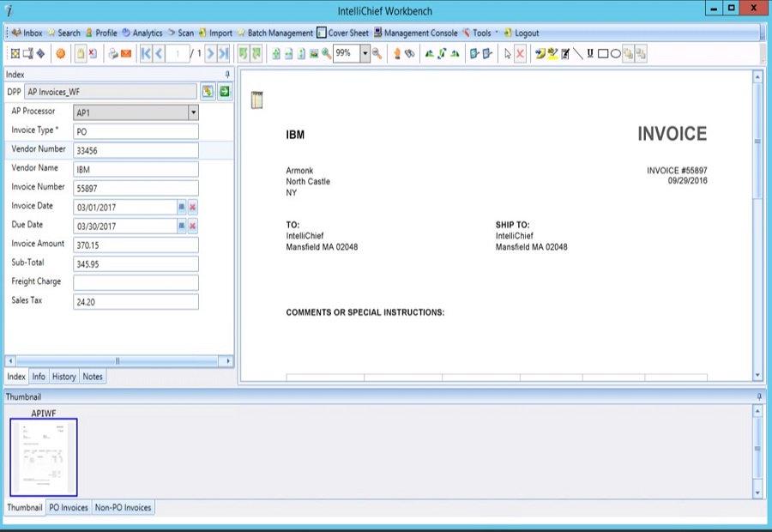Click the document viewer scroll-down arrow
Viewport: 772px width, 532px height.
pos(757,375)
